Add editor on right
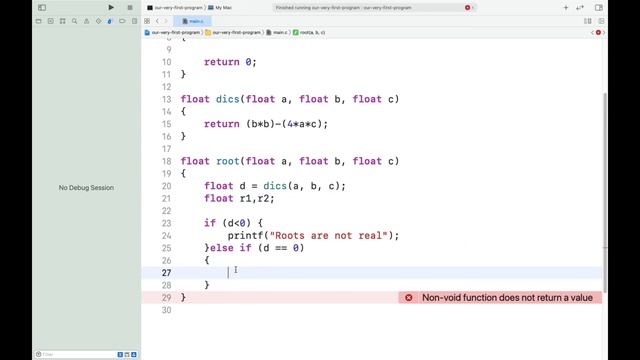The height and width of the screenshot is (360, 640). pos(601,21)
